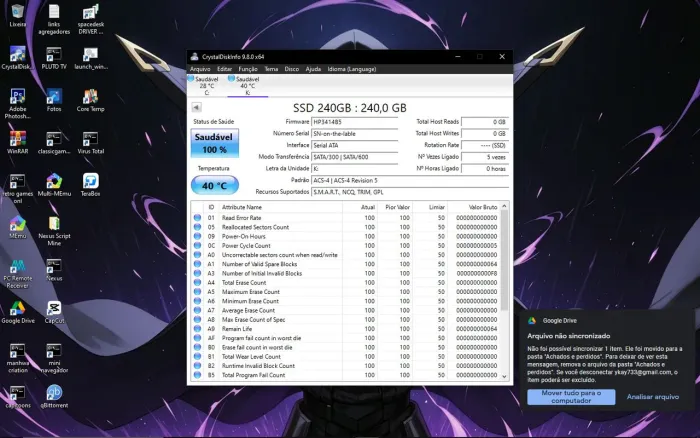Open the mini navegador desktop shortcut
The image size is (700, 438).
54,358
